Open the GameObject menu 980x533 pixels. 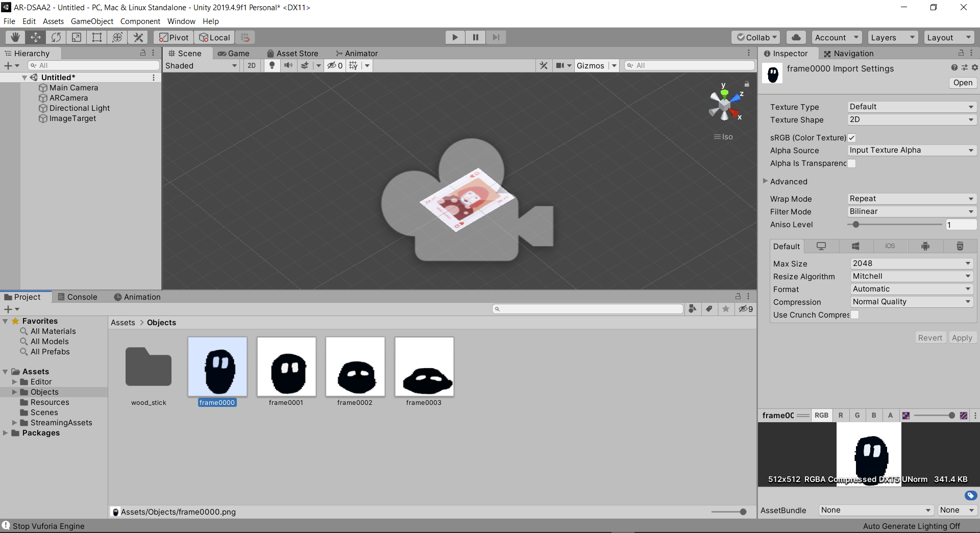tap(92, 21)
